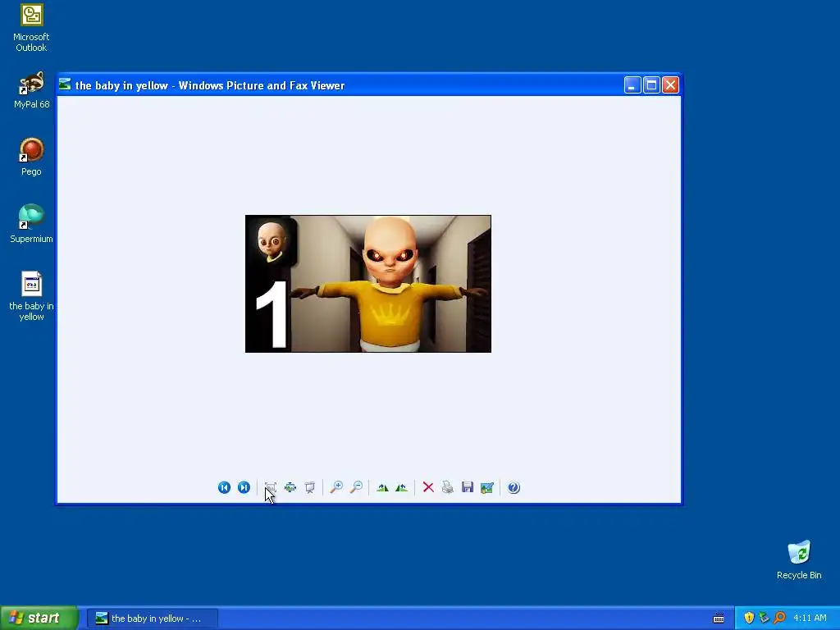Screen dimensions: 840x630
Task: Select the Supermium desktop shortcut
Action: pos(31,224)
